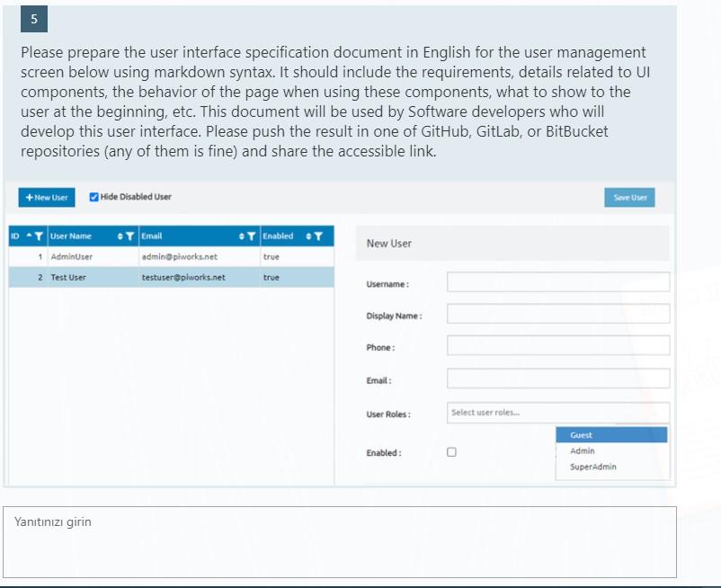
Task: Check the Hide Disabled User checkbox
Action: point(94,197)
